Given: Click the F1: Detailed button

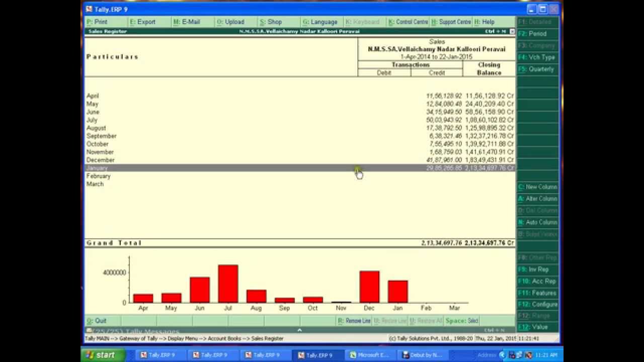Looking at the screenshot, I should point(538,22).
